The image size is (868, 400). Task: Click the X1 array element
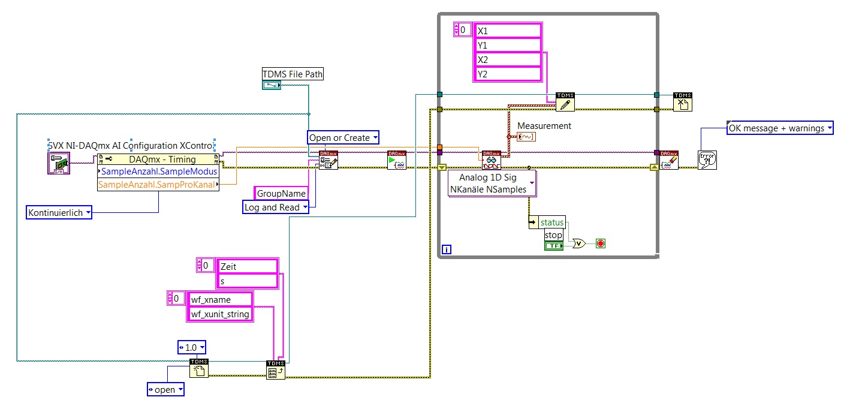pyautogui.click(x=508, y=30)
